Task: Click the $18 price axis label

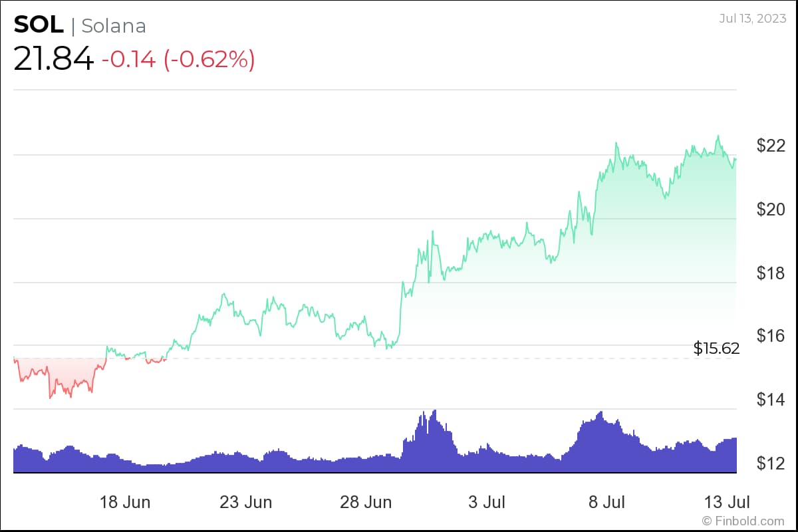Action: pyautogui.click(x=771, y=273)
